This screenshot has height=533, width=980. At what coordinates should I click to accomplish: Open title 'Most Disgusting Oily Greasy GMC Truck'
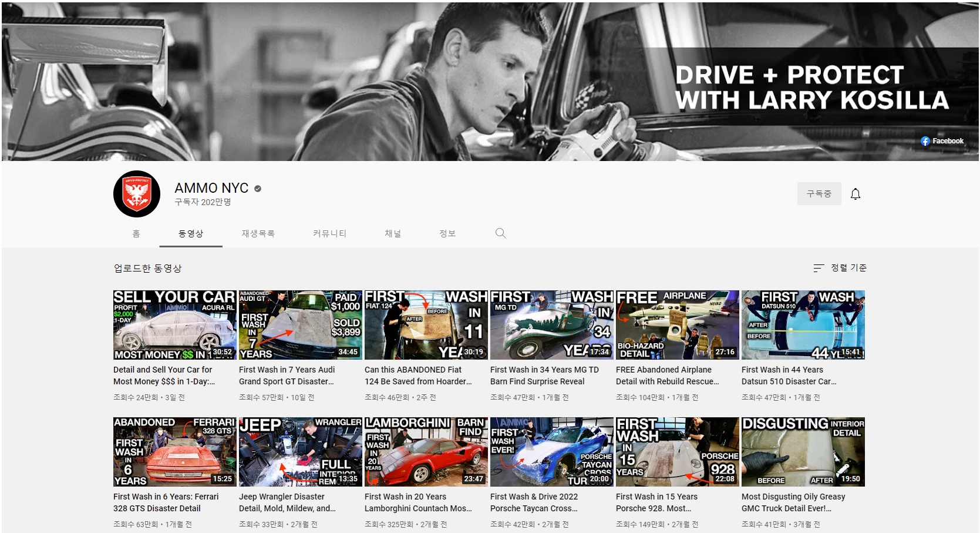[x=793, y=502]
